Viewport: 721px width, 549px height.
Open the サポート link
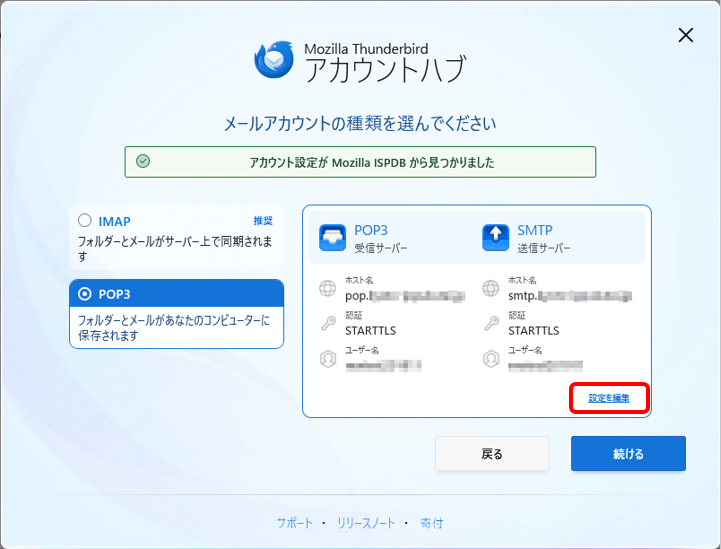(295, 523)
